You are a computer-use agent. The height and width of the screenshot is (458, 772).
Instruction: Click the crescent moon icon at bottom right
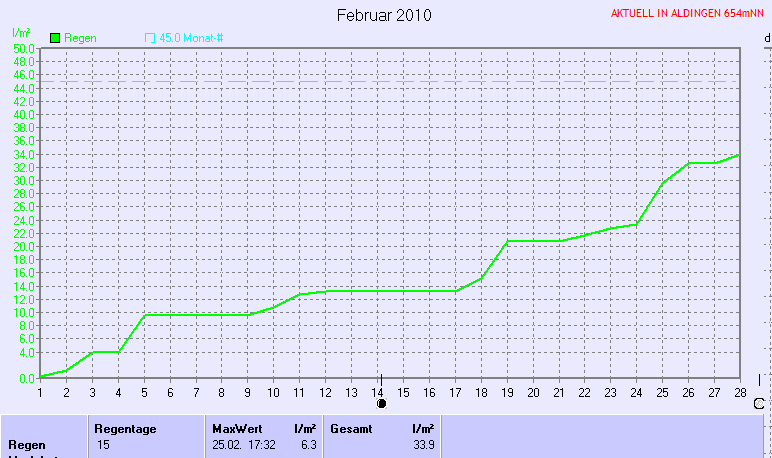click(x=759, y=404)
